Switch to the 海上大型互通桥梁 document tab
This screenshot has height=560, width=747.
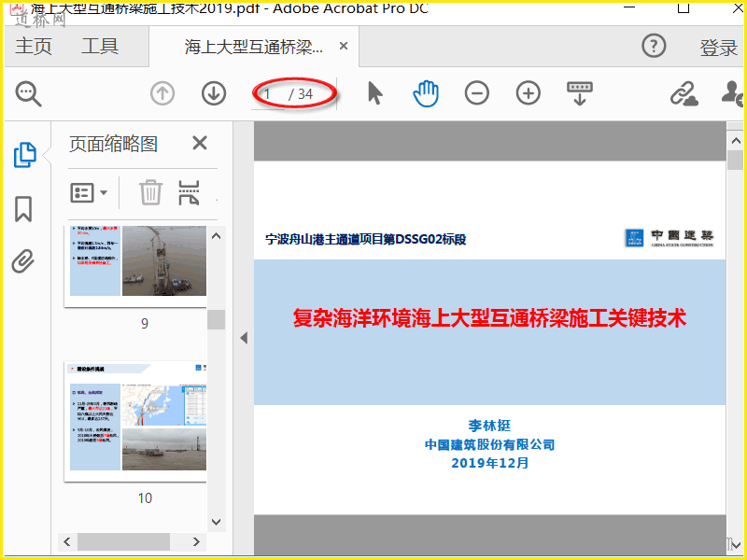pyautogui.click(x=254, y=48)
